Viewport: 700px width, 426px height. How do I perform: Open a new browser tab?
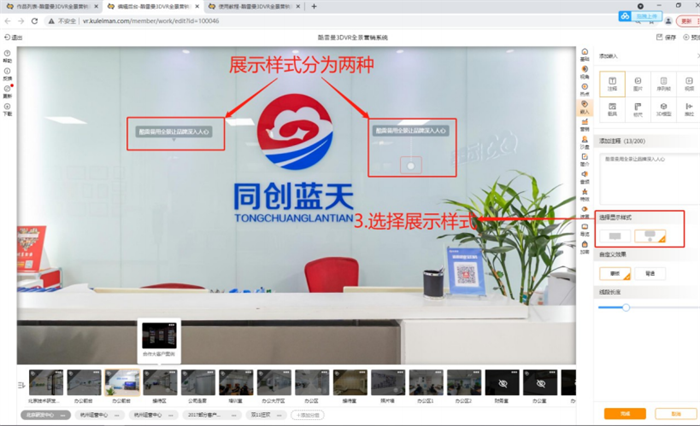314,6
